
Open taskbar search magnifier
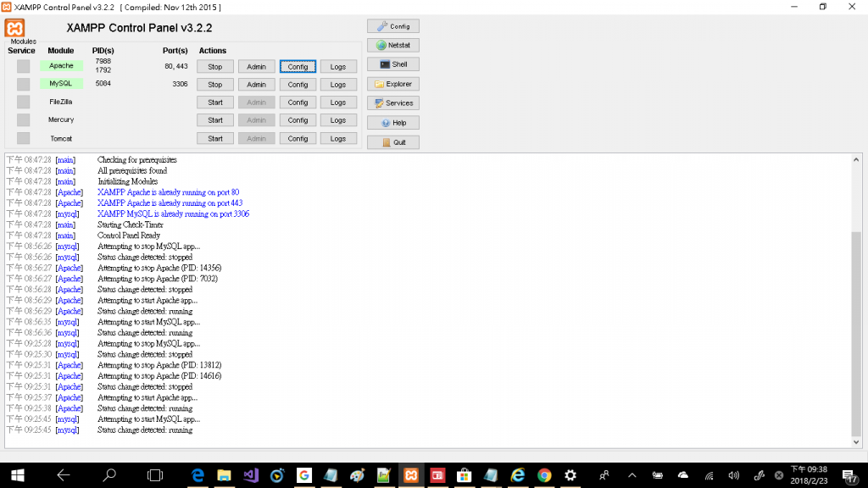click(x=109, y=475)
